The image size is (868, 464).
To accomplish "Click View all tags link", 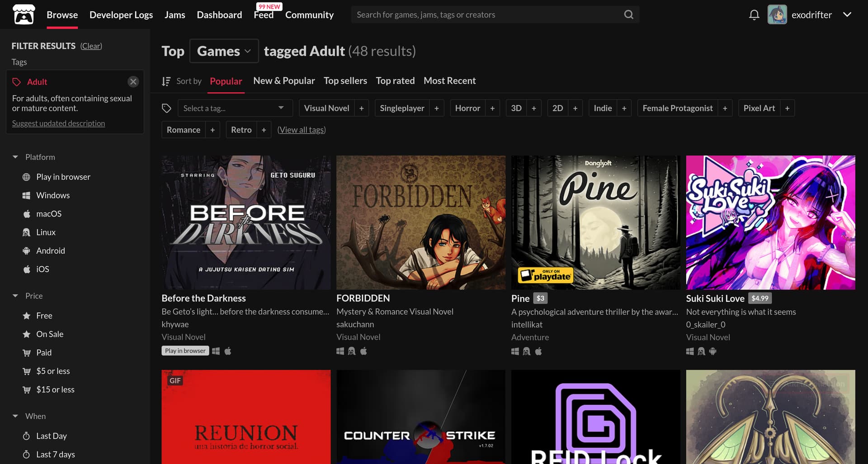I will 302,130.
